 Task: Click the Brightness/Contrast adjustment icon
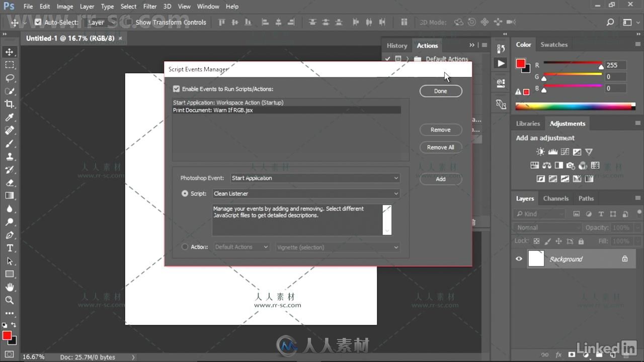click(540, 152)
